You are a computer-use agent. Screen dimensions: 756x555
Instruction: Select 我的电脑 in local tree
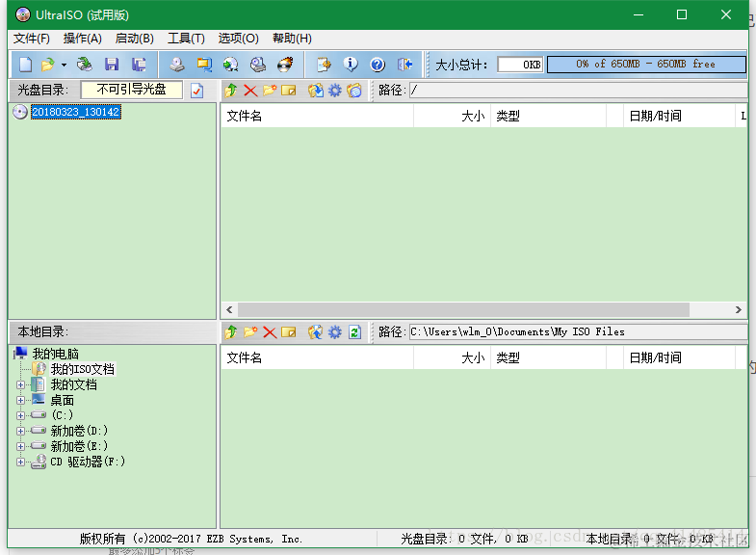click(56, 354)
